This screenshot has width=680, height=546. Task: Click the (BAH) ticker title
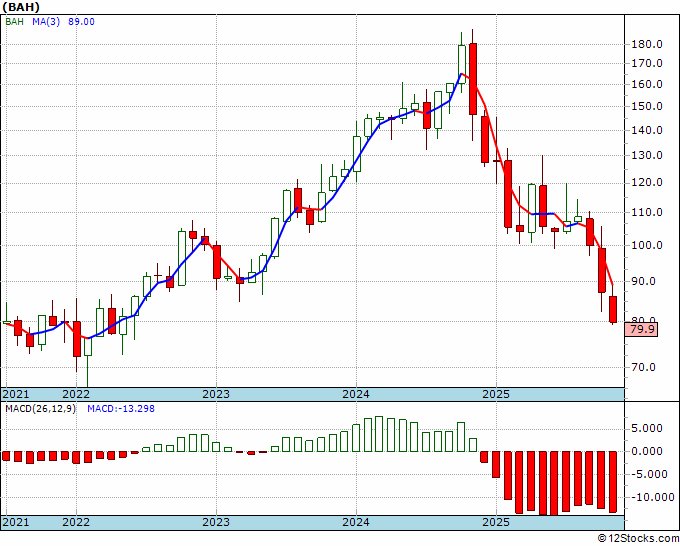[x=21, y=7]
